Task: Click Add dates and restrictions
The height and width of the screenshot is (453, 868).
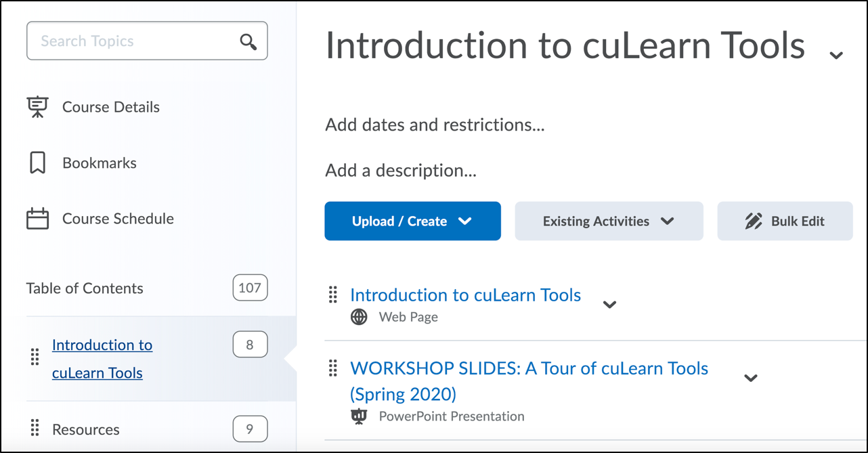Action: pyautogui.click(x=435, y=125)
